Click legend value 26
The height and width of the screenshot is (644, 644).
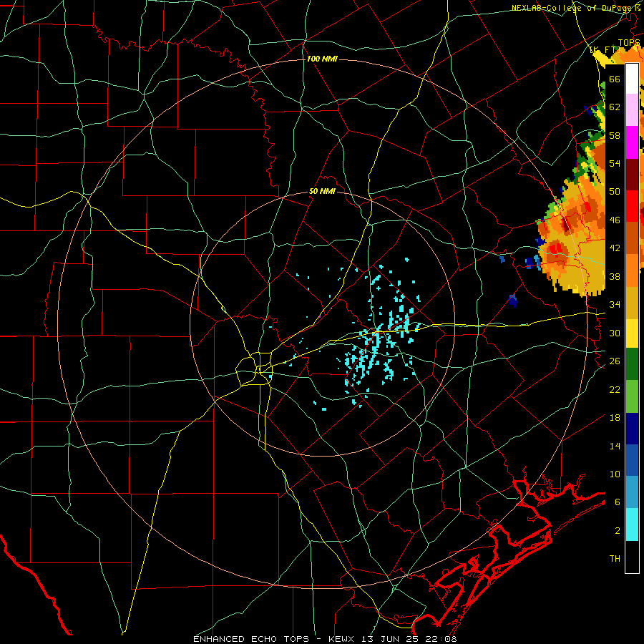pyautogui.click(x=615, y=361)
